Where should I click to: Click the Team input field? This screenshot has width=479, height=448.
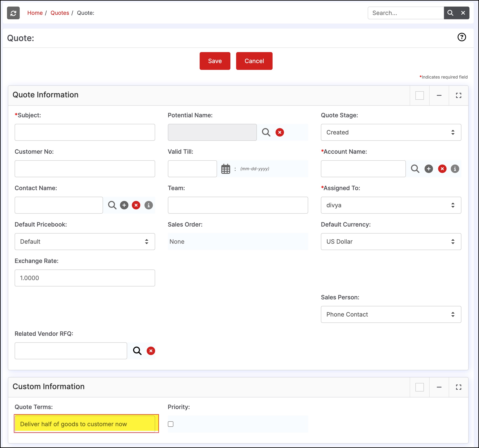pyautogui.click(x=238, y=205)
